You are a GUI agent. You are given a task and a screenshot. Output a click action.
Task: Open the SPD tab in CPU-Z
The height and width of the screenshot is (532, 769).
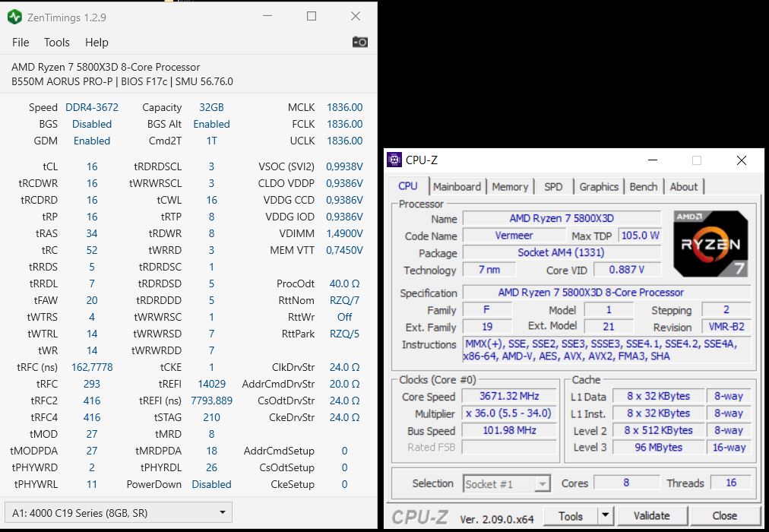pos(553,187)
